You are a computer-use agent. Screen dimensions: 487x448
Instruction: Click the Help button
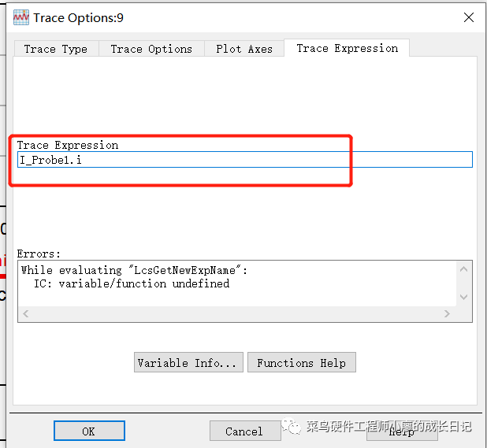402,431
